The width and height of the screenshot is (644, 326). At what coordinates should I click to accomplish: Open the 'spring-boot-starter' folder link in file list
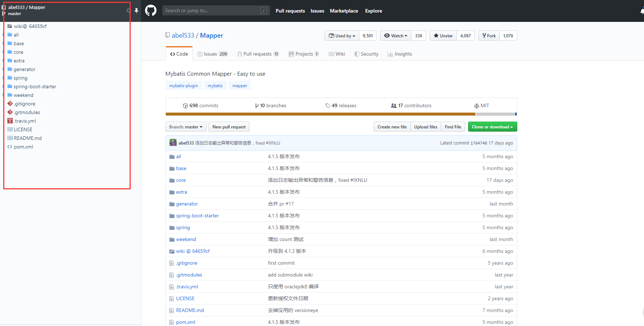point(197,216)
